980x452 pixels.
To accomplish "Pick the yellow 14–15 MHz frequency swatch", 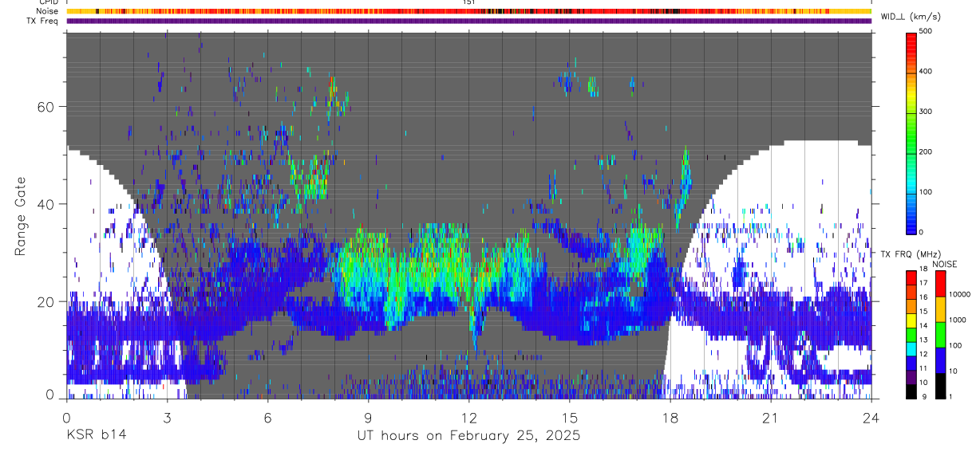I will coord(911,320).
